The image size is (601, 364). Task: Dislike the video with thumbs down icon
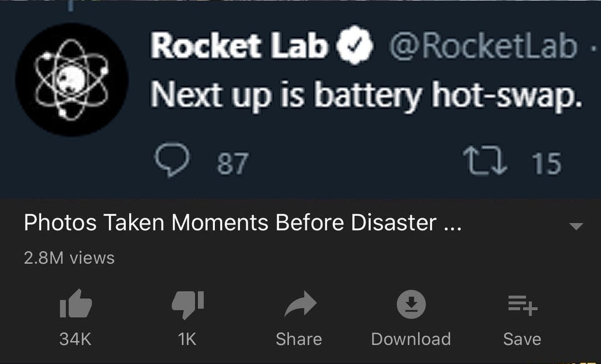tap(188, 305)
